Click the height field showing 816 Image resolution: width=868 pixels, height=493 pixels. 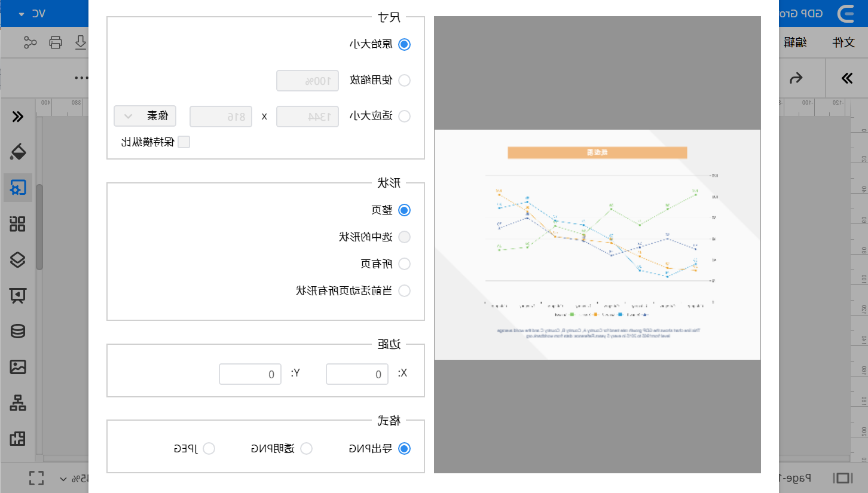coord(221,117)
